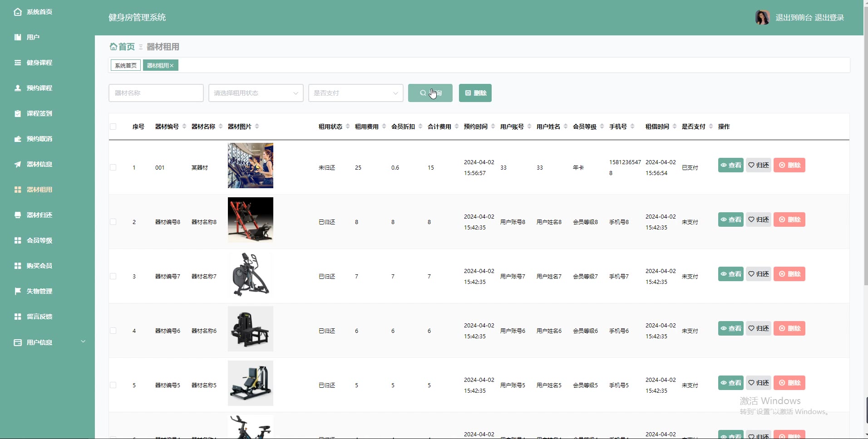
Task: Open the 用户 sidebar menu
Action: 33,37
